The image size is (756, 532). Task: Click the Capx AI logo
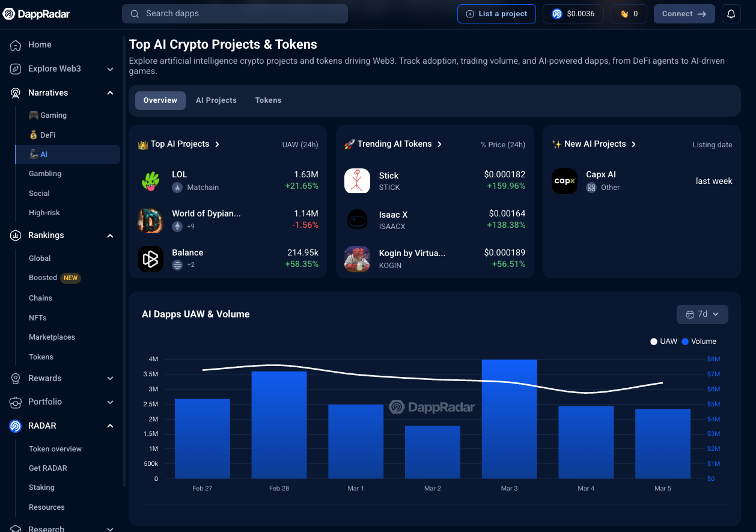pyautogui.click(x=564, y=181)
